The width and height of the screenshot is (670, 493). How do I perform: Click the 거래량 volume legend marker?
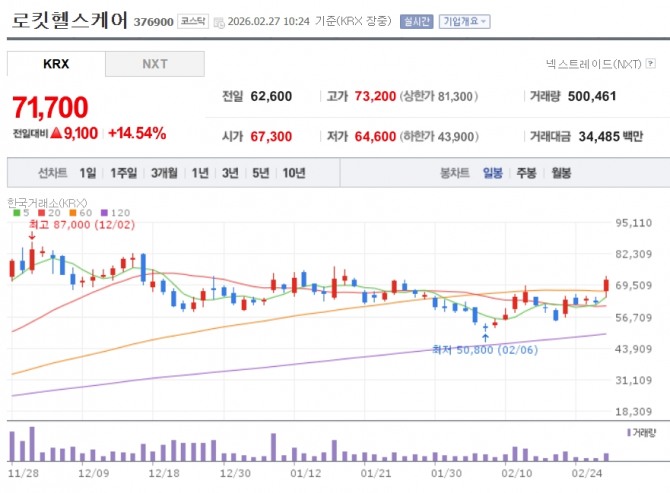click(x=641, y=433)
